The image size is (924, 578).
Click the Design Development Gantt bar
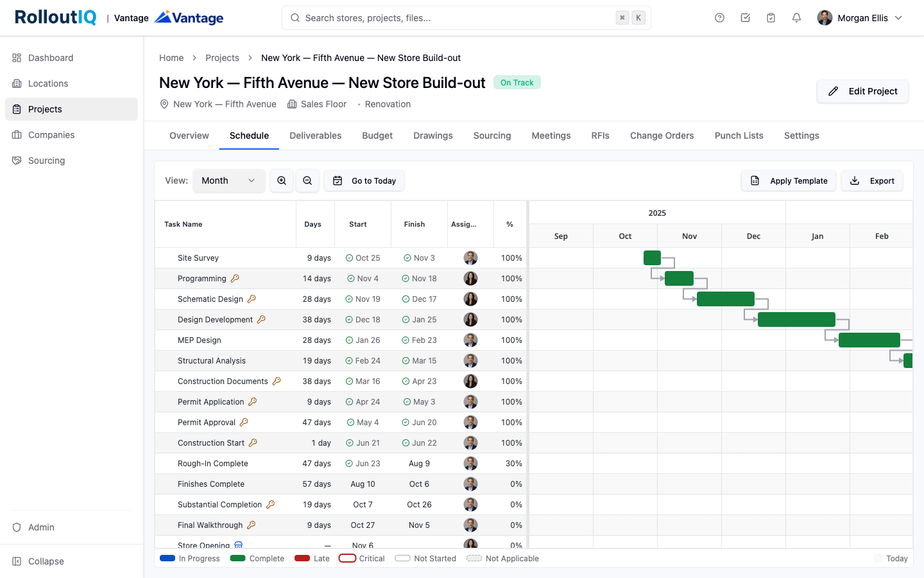[796, 319]
